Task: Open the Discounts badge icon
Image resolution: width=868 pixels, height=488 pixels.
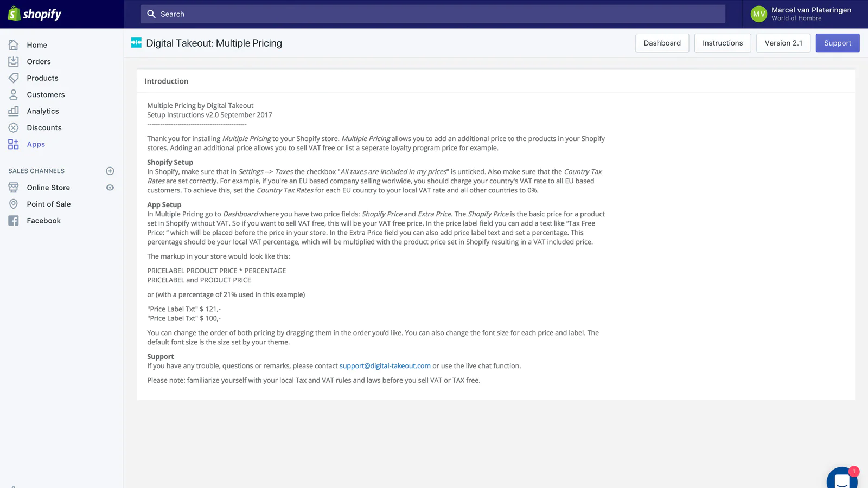Action: [x=14, y=128]
